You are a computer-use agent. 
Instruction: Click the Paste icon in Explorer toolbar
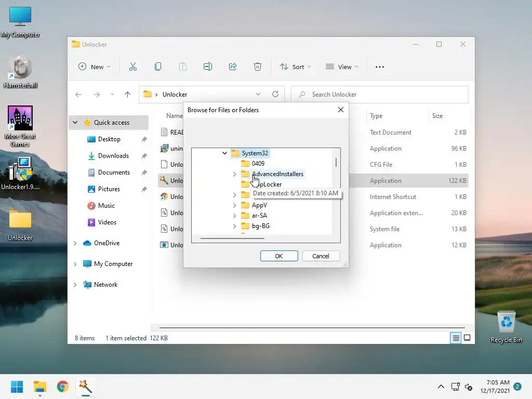[x=183, y=67]
